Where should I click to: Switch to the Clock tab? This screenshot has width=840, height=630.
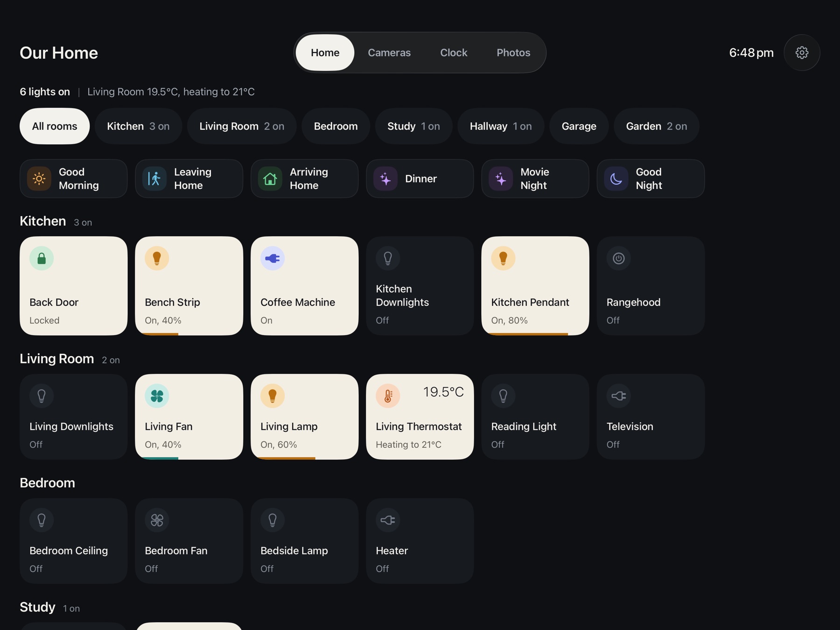point(454,53)
